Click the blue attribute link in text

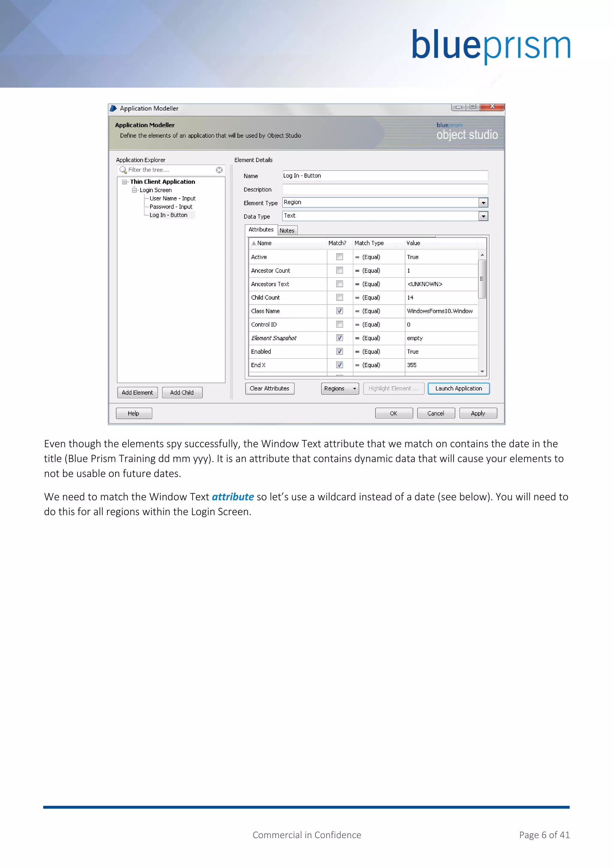click(233, 497)
